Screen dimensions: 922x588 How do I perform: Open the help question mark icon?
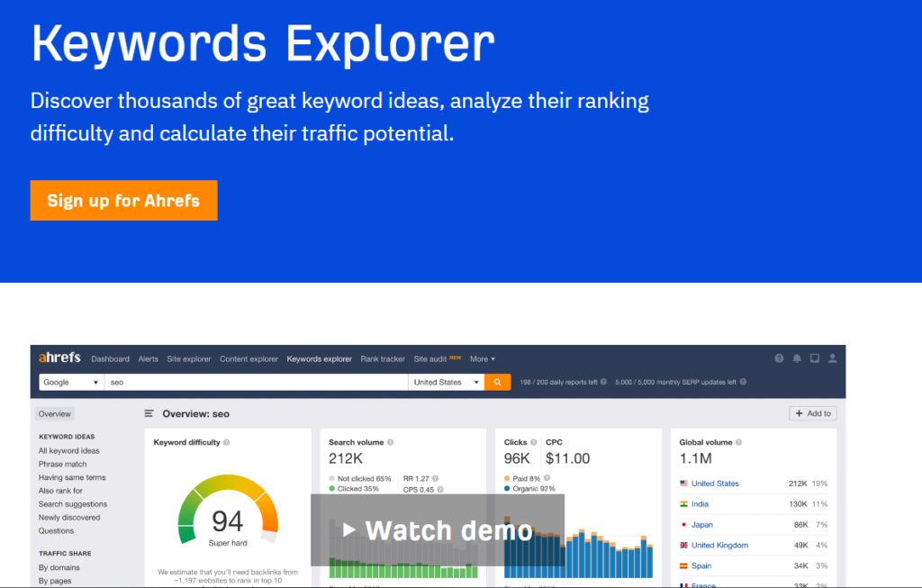tap(779, 358)
